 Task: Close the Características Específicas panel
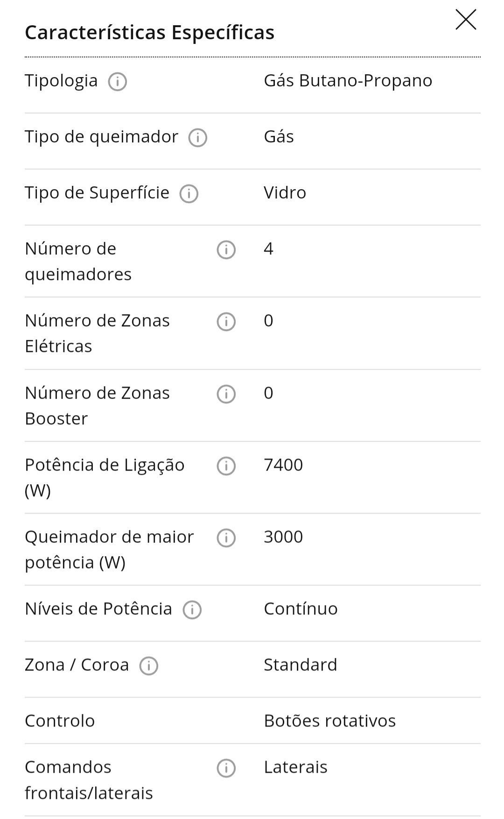pyautogui.click(x=466, y=20)
